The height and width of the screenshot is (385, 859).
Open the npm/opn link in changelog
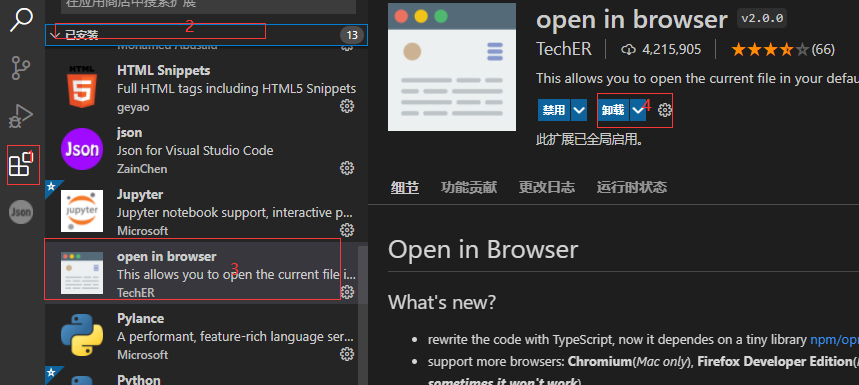click(834, 340)
